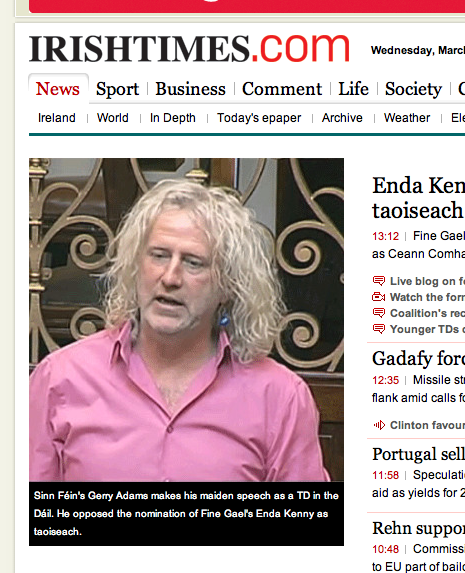Select the News tab
Screen dimensions: 465x573
[x=58, y=89]
